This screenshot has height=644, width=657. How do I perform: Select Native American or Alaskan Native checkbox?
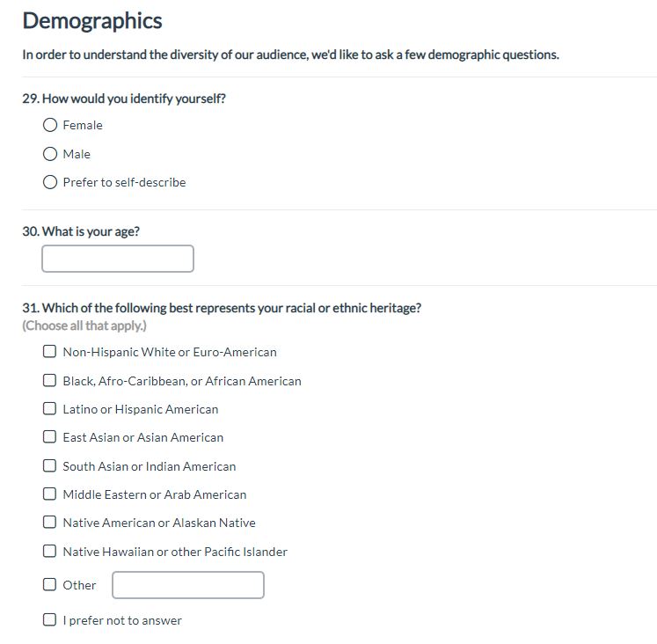[x=50, y=523]
